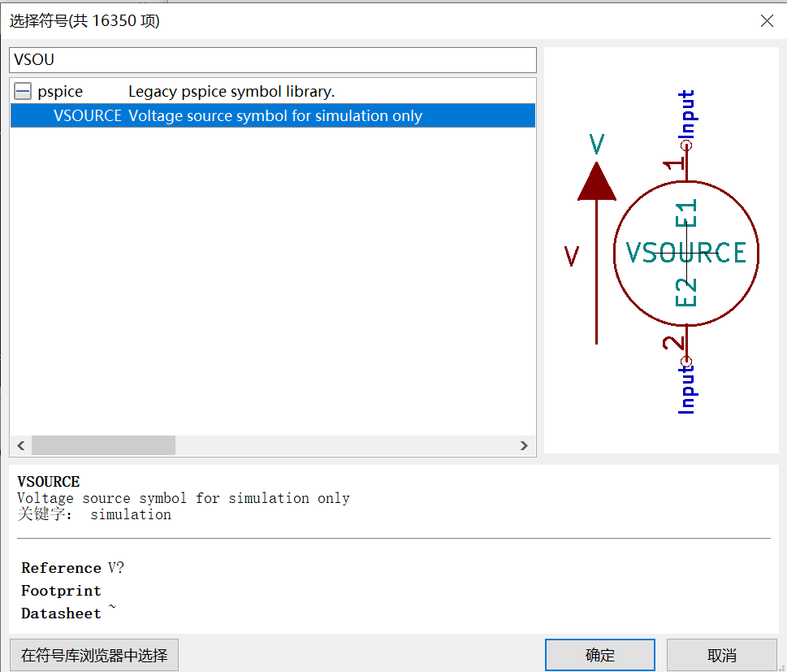The height and width of the screenshot is (672, 787).
Task: Click the left arrow of horizontal scrollbar
Action: pos(21,445)
